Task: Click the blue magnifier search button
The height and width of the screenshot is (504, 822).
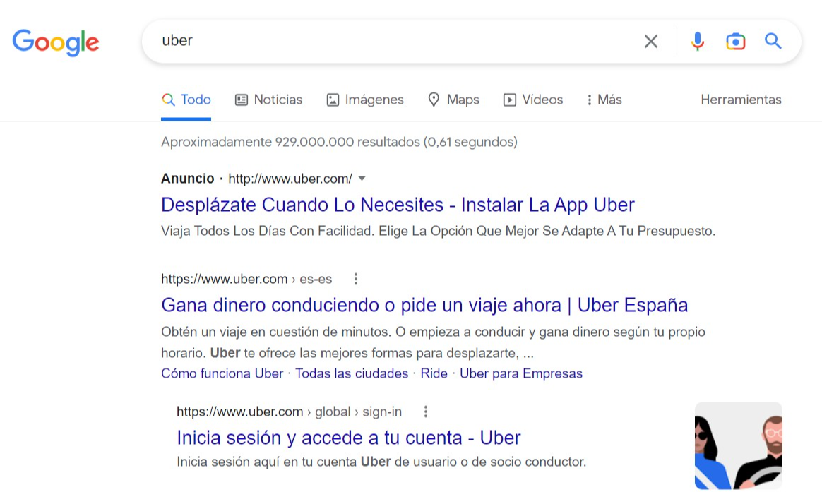Action: click(x=773, y=41)
